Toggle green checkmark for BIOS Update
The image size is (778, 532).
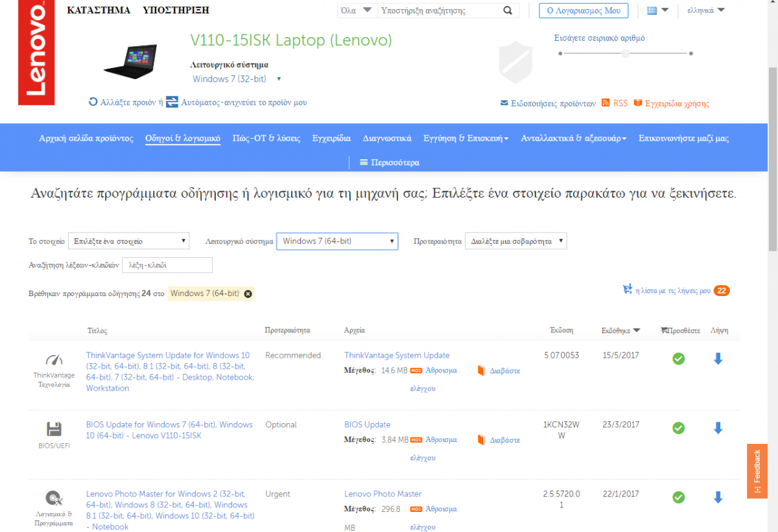[x=678, y=428]
